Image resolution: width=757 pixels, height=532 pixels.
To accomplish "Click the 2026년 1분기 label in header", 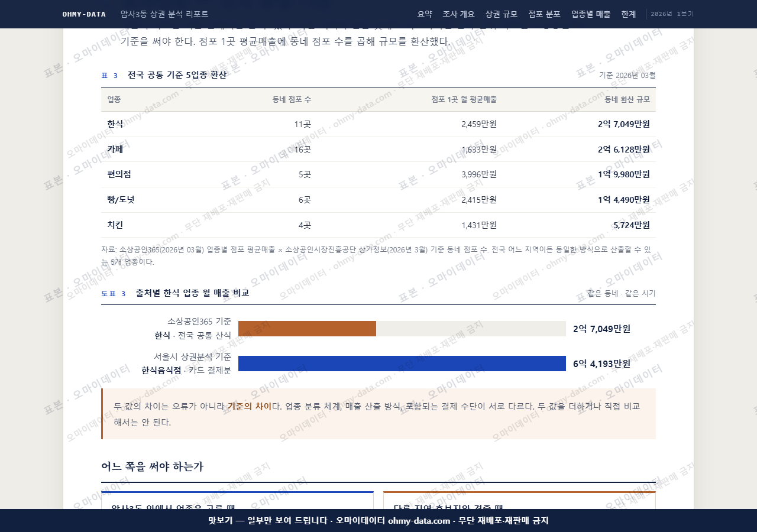I will coord(672,14).
